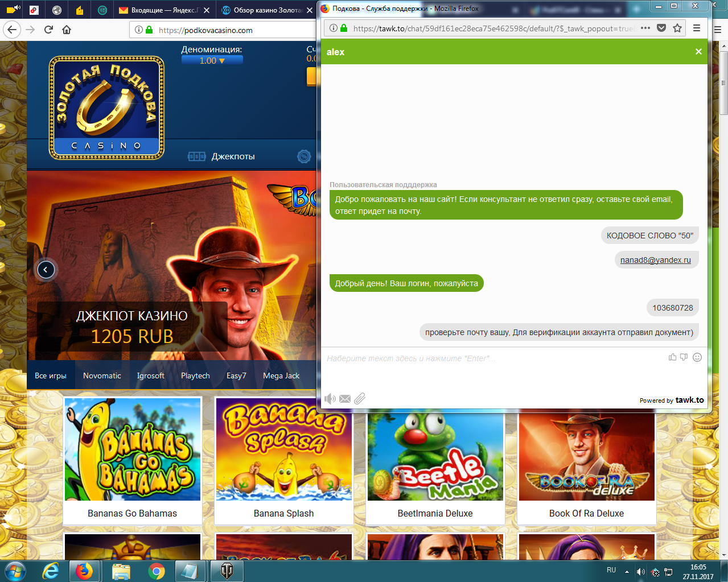
Task: Bookmark the tawk.to chat page star
Action: tap(677, 28)
